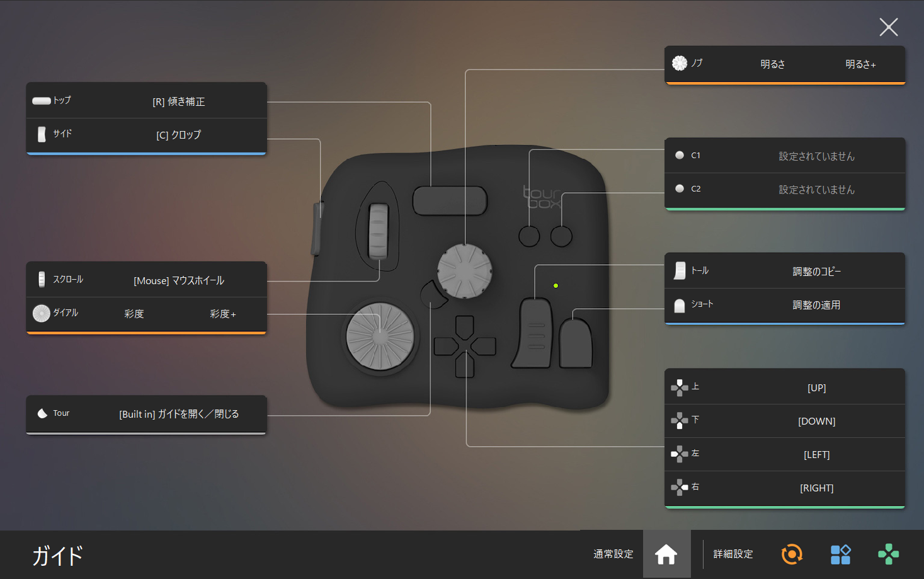The width and height of the screenshot is (924, 579).
Task: Select the [R] 傾き補正 top button assignment
Action: click(179, 101)
